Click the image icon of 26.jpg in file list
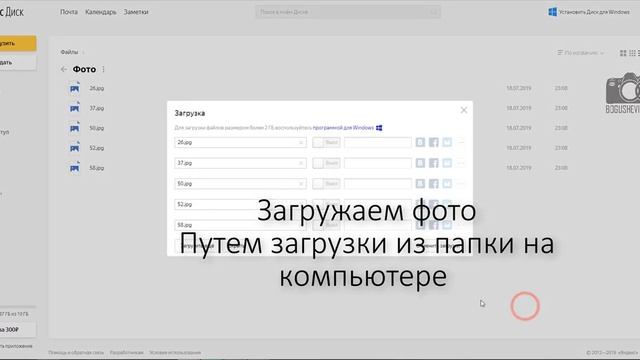640x360 pixels. click(75, 88)
